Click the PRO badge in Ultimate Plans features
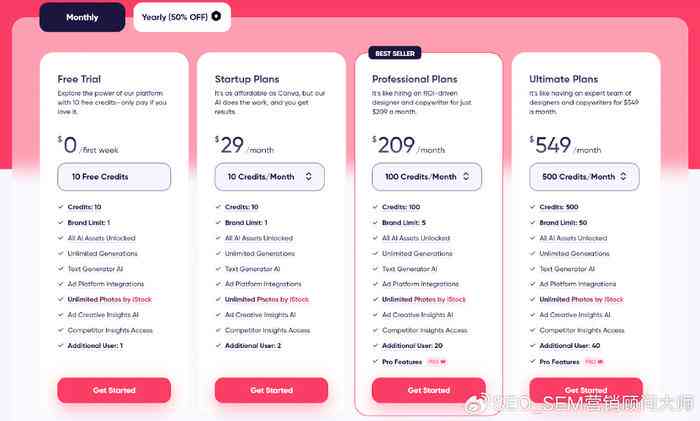The height and width of the screenshot is (421, 700). tap(594, 362)
